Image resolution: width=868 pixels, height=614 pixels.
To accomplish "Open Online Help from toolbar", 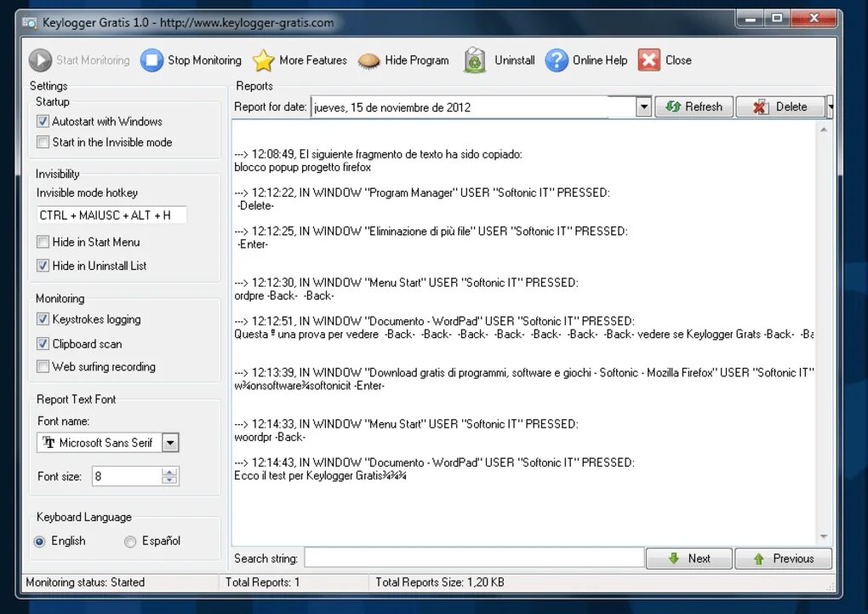I will [x=600, y=60].
